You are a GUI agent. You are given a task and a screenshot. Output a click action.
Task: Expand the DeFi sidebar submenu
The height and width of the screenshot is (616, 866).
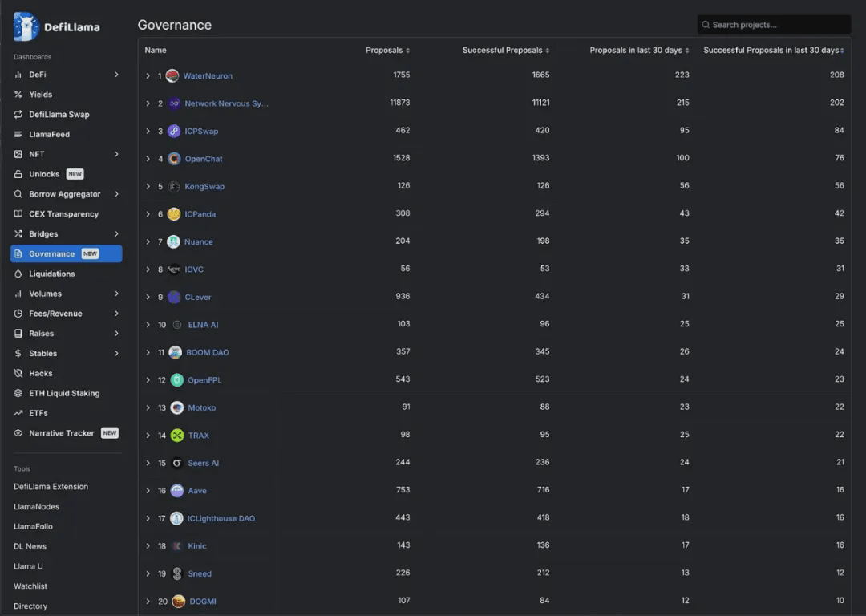[116, 75]
